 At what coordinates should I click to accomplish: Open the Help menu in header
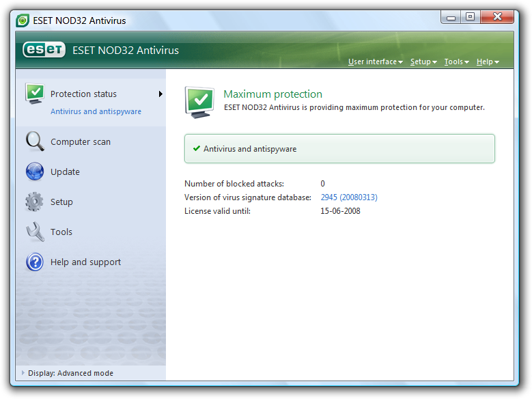pyautogui.click(x=488, y=62)
